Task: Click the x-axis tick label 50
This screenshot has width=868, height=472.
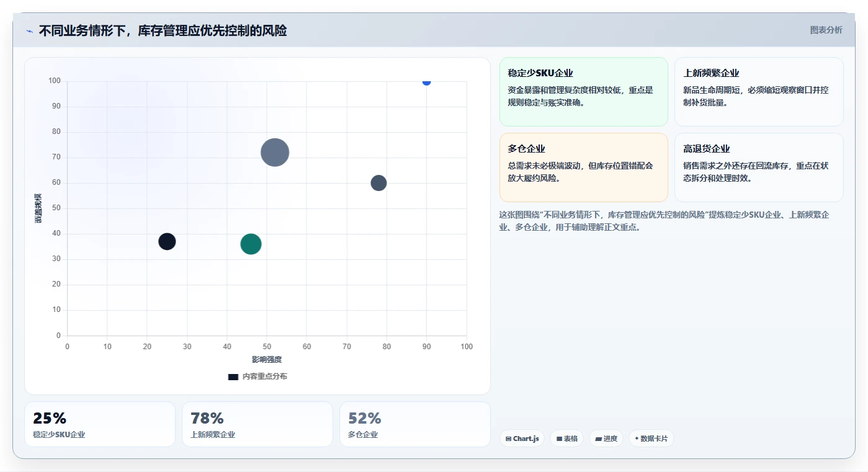Action: point(267,347)
